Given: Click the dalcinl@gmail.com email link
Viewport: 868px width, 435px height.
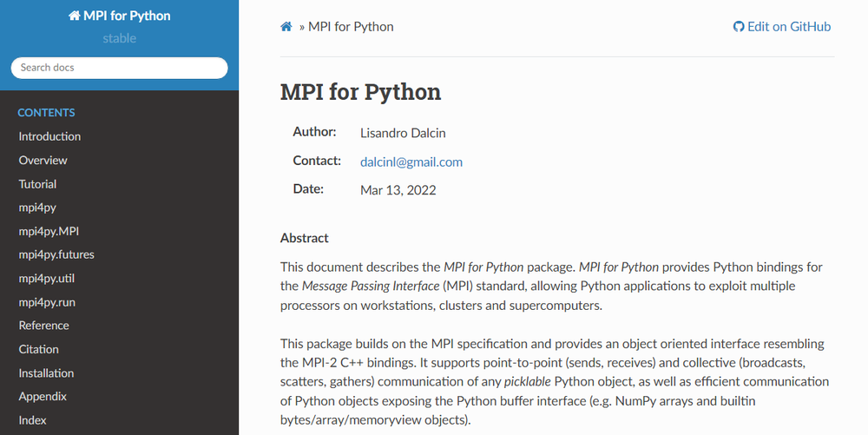Looking at the screenshot, I should [411, 161].
